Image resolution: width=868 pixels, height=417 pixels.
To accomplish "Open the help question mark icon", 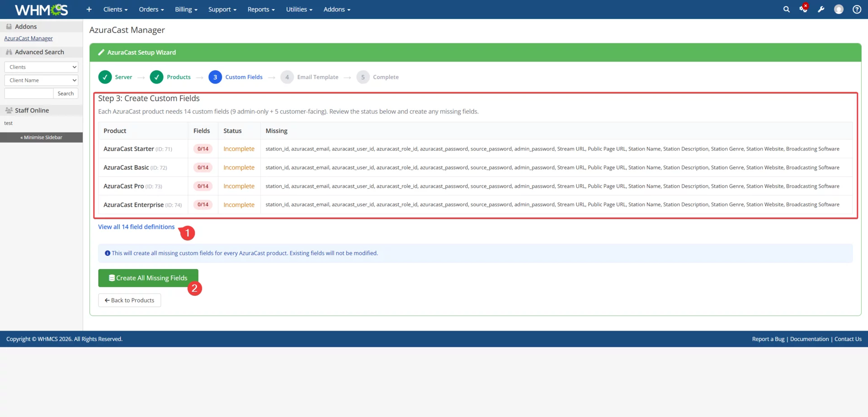I will tap(857, 9).
